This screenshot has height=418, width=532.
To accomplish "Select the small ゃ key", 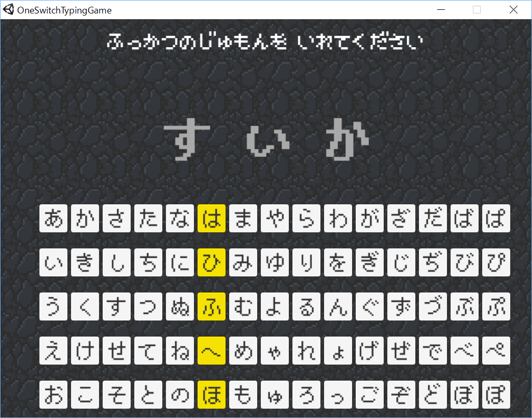I will point(275,351).
